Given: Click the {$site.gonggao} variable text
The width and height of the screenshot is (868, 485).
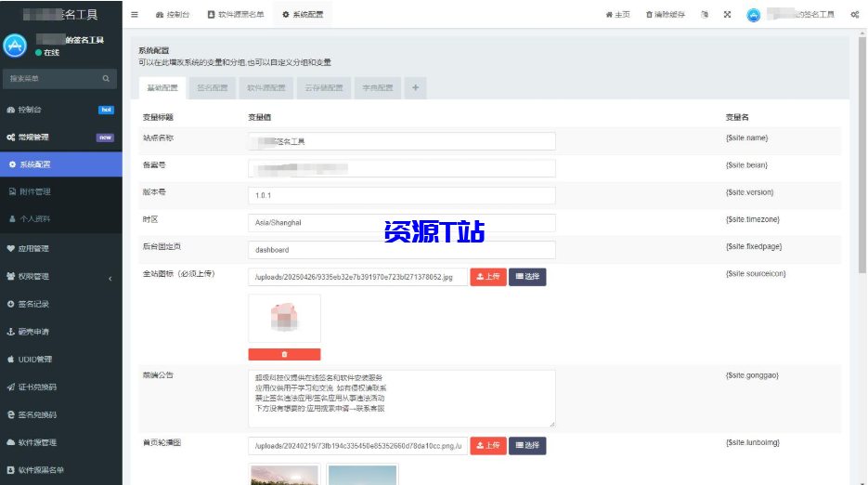Looking at the screenshot, I should click(752, 375).
